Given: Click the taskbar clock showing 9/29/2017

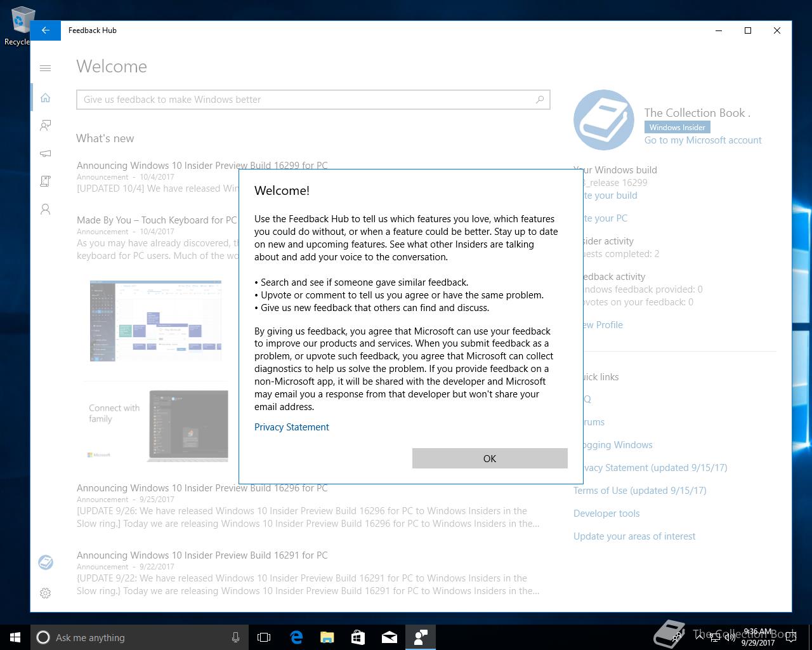Looking at the screenshot, I should [x=758, y=637].
